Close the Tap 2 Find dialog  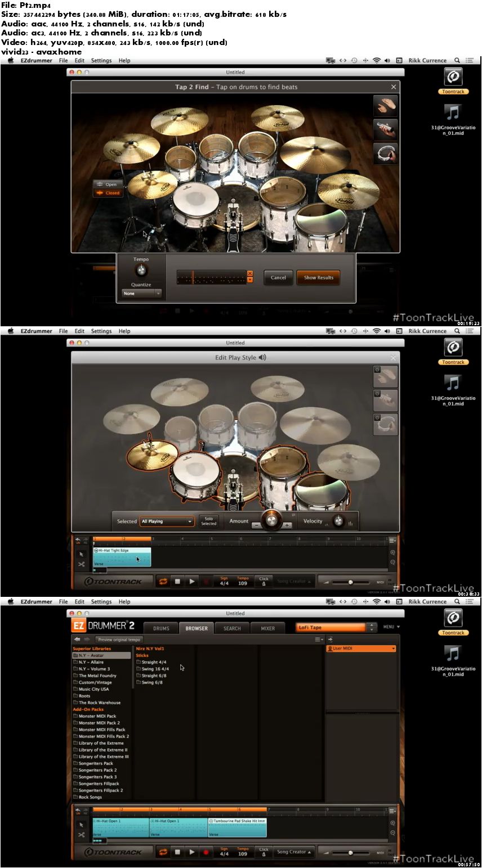(x=394, y=87)
